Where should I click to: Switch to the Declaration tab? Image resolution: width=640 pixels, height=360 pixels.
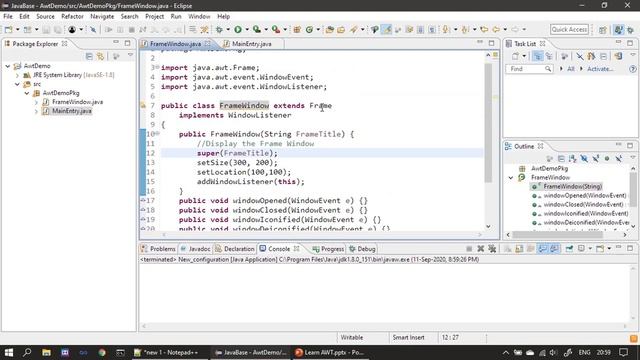235,249
